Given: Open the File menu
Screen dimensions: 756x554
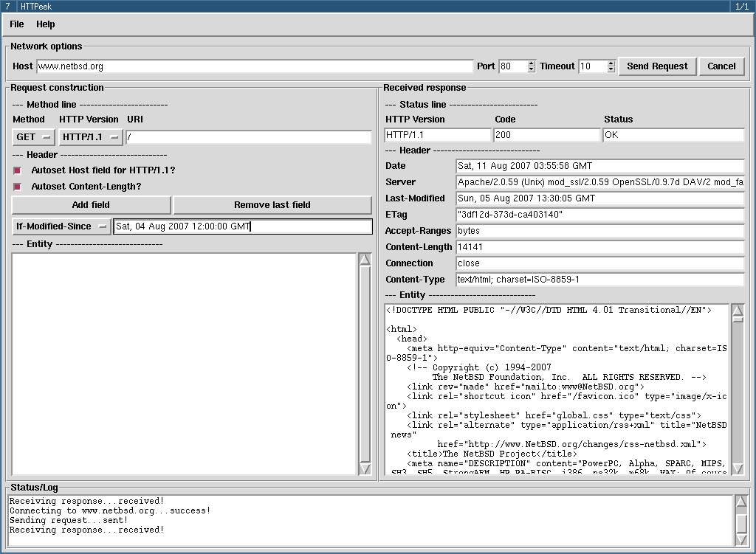Looking at the screenshot, I should click(16, 24).
